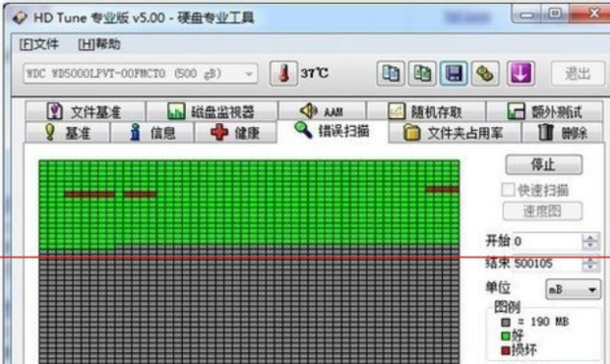
Task: Open the [F]文件 menu
Action: [39, 44]
